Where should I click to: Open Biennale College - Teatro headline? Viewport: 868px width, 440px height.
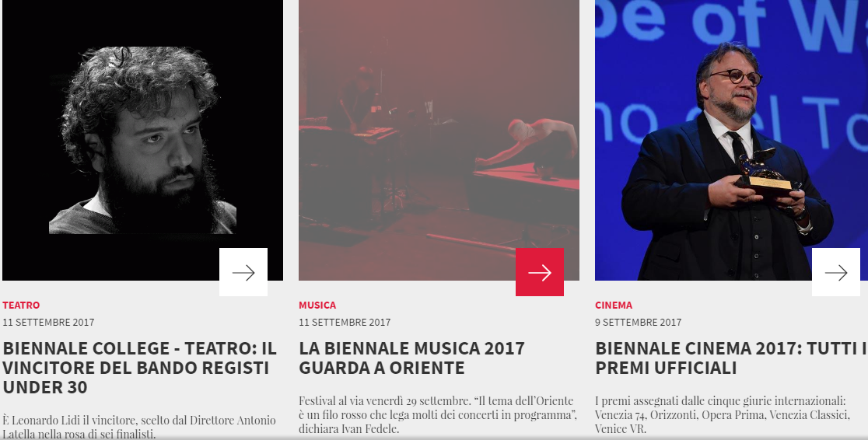139,368
